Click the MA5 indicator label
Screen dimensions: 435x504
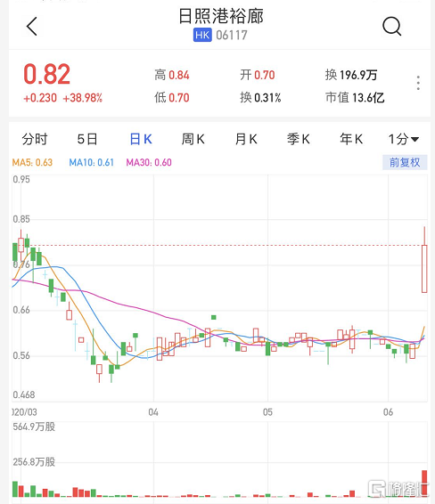click(x=32, y=162)
